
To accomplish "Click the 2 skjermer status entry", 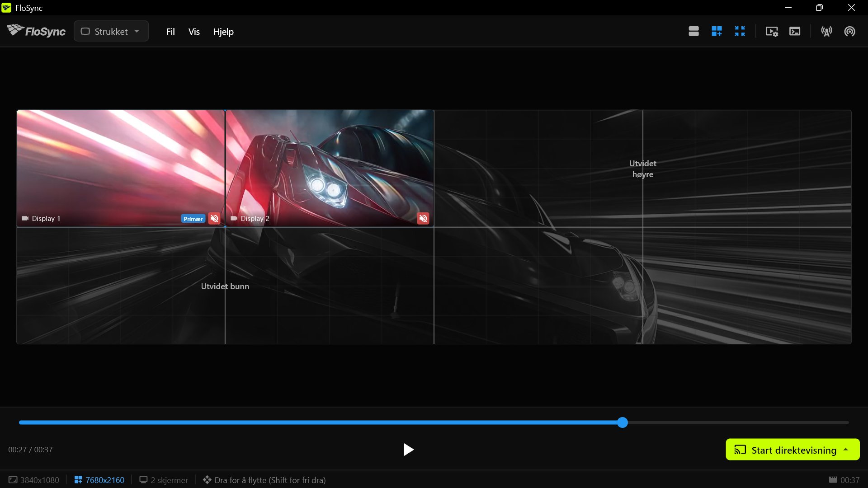I will click(x=164, y=480).
